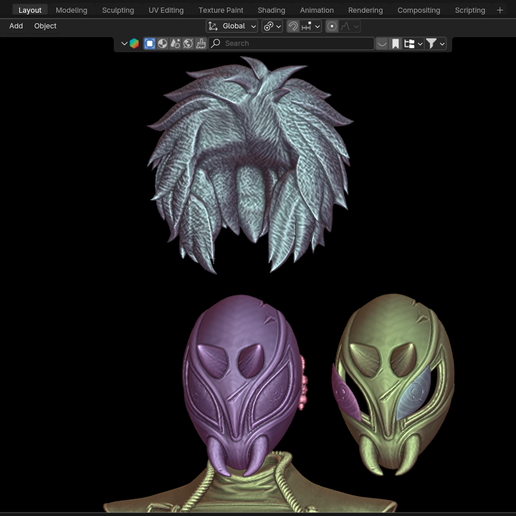The image size is (516, 516).
Task: Add a new workspace with plus button
Action: pos(500,10)
